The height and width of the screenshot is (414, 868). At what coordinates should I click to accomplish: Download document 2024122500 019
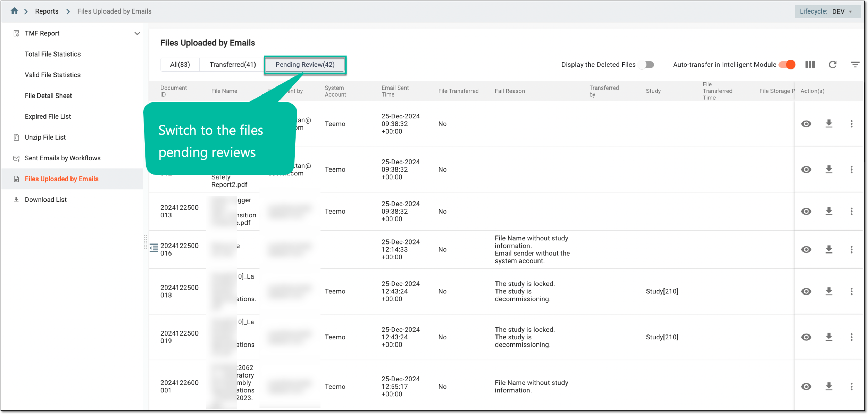click(829, 337)
